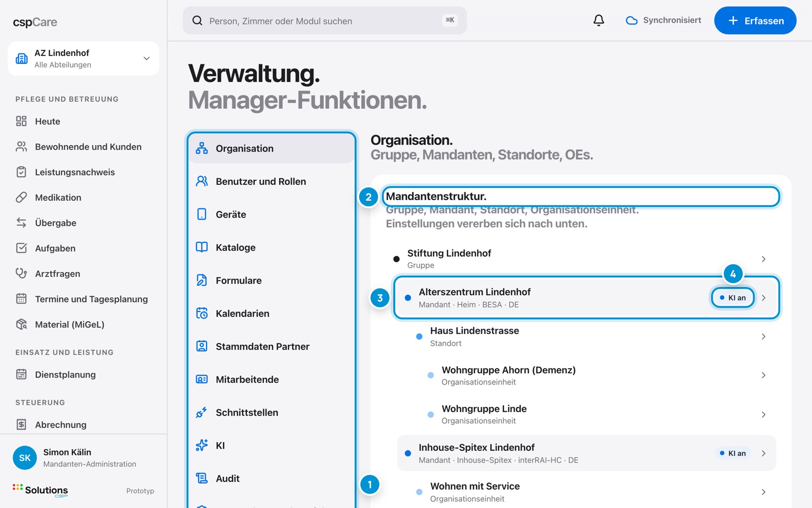Click the cspCare logo
The width and height of the screenshot is (812, 508).
pos(35,22)
